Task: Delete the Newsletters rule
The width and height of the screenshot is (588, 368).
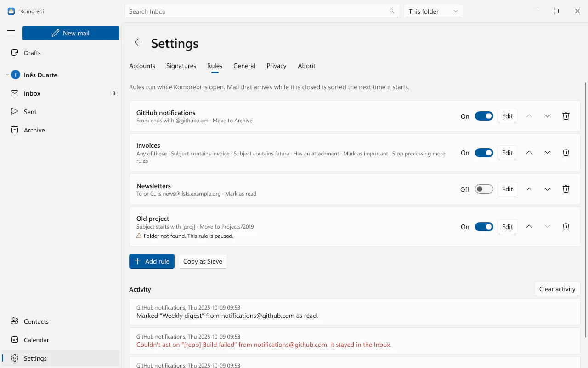Action: click(566, 189)
